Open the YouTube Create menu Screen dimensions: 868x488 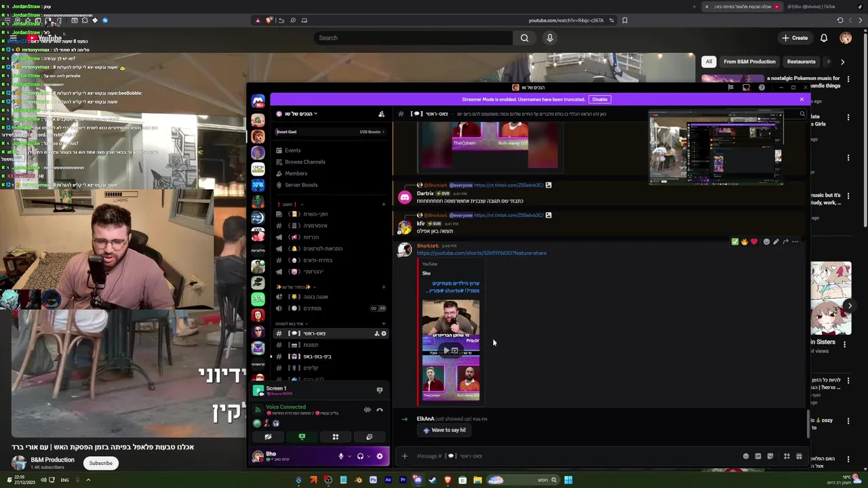click(795, 38)
